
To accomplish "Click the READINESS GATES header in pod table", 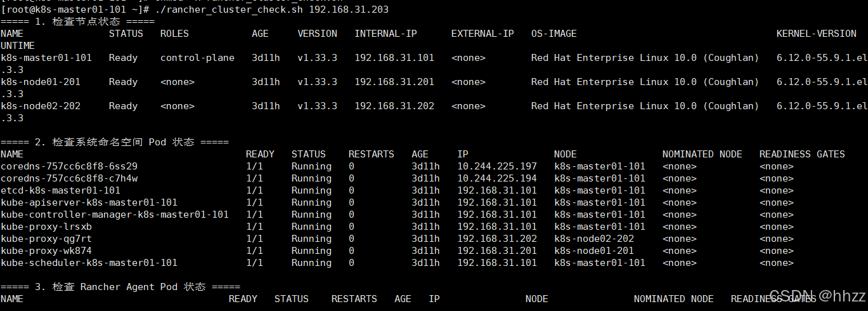I will 802,154.
